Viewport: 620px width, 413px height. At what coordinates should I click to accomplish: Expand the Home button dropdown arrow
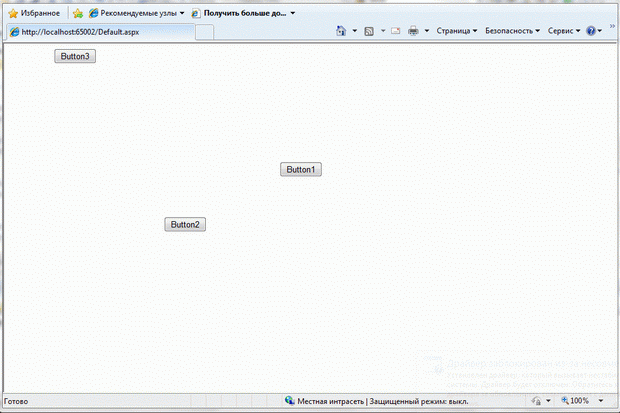point(355,31)
